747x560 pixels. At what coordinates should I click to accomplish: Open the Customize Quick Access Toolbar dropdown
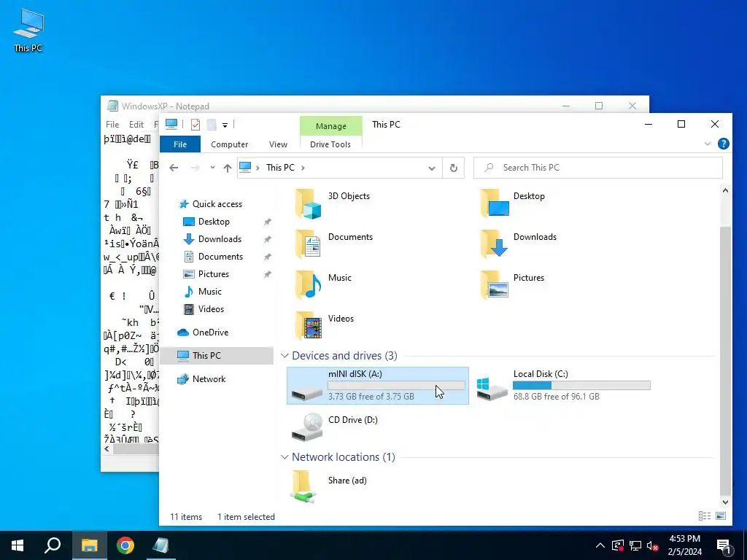(x=225, y=125)
